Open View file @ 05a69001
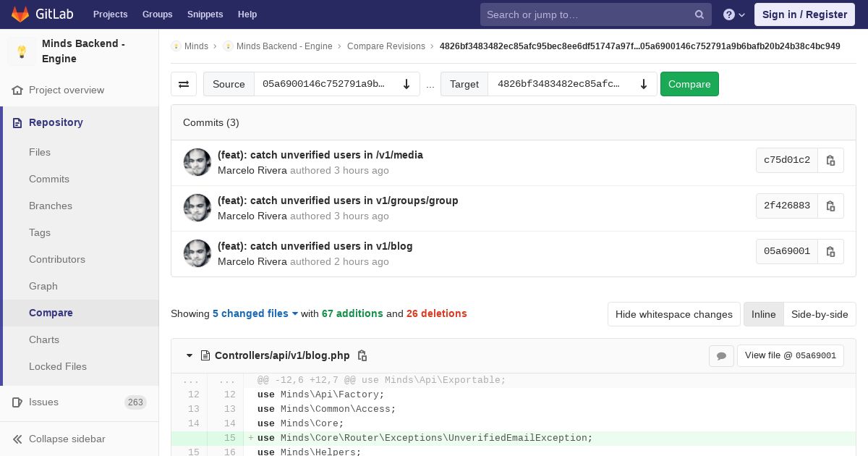The height and width of the screenshot is (456, 868). pos(790,355)
